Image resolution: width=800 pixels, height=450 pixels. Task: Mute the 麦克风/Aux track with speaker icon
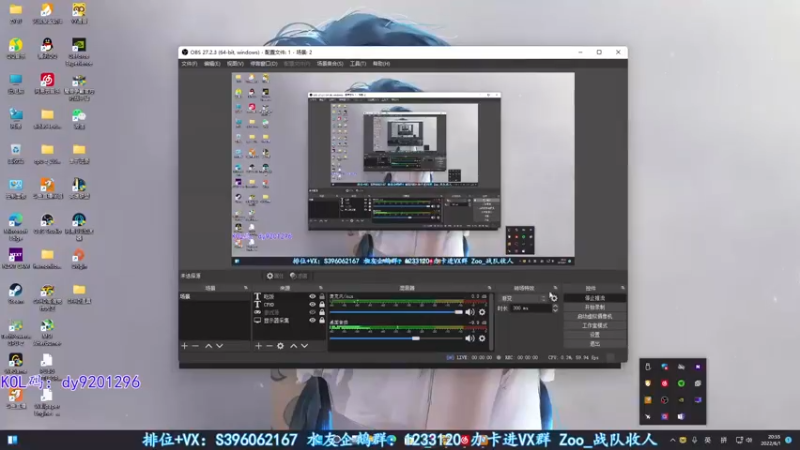(470, 312)
